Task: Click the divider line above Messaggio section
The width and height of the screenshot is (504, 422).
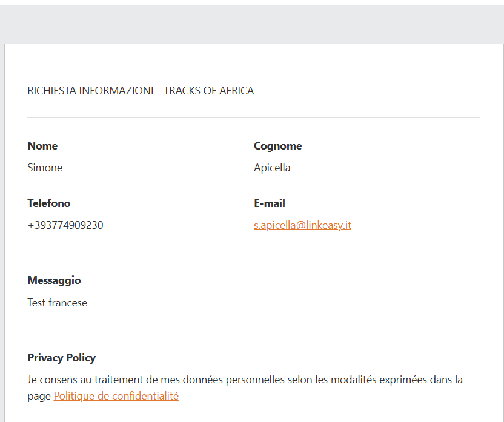Action: 254,252
